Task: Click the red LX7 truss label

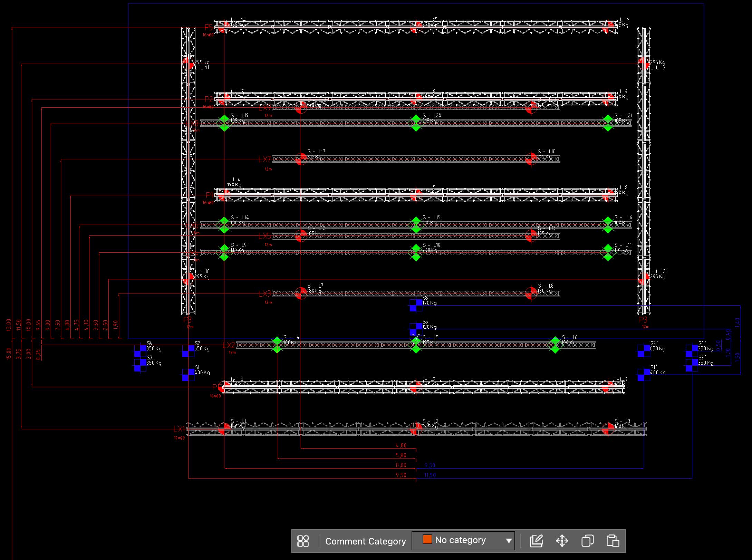Action: [x=265, y=159]
